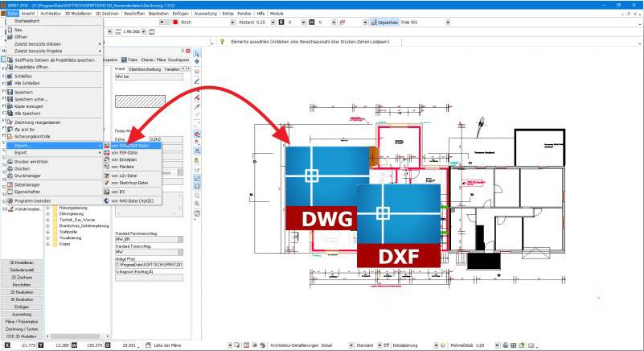Expand the Elektroplanung tree folder
Image resolution: width=644 pixels, height=351 pixels.
[x=48, y=214]
